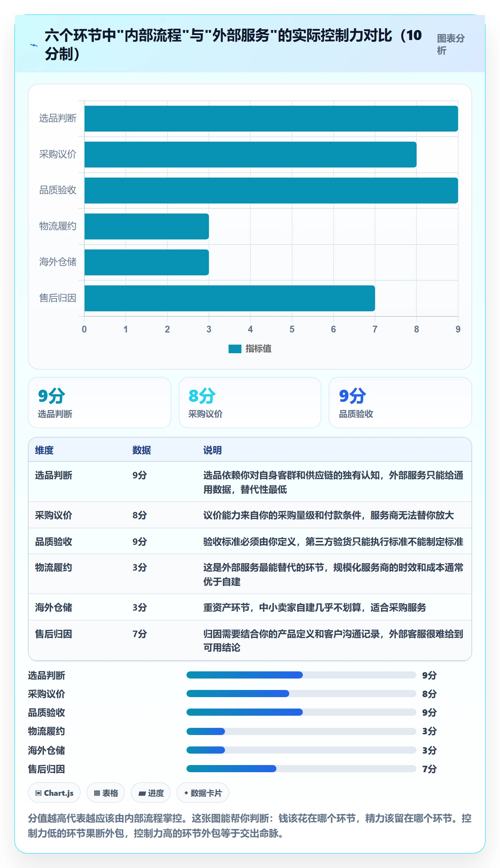
Task: Click the 指标值 legend label
Action: 259,349
